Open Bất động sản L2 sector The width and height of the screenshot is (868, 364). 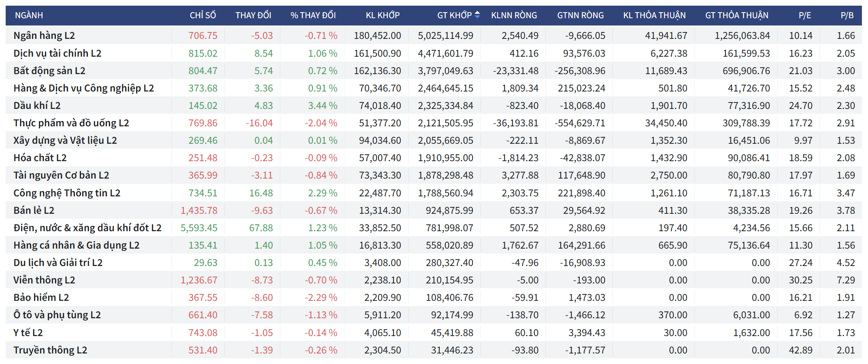coord(49,71)
